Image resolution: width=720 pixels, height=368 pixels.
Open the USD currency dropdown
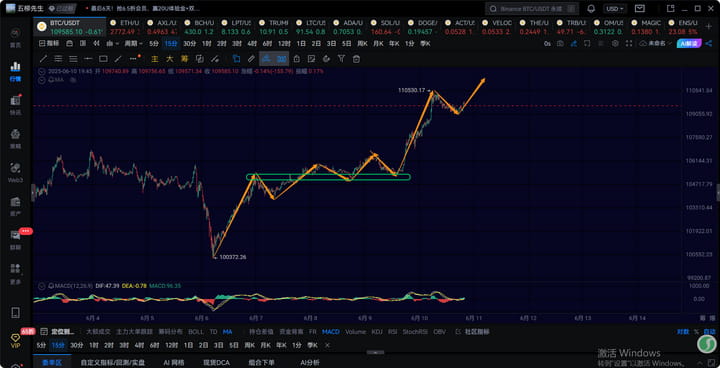(615, 9)
